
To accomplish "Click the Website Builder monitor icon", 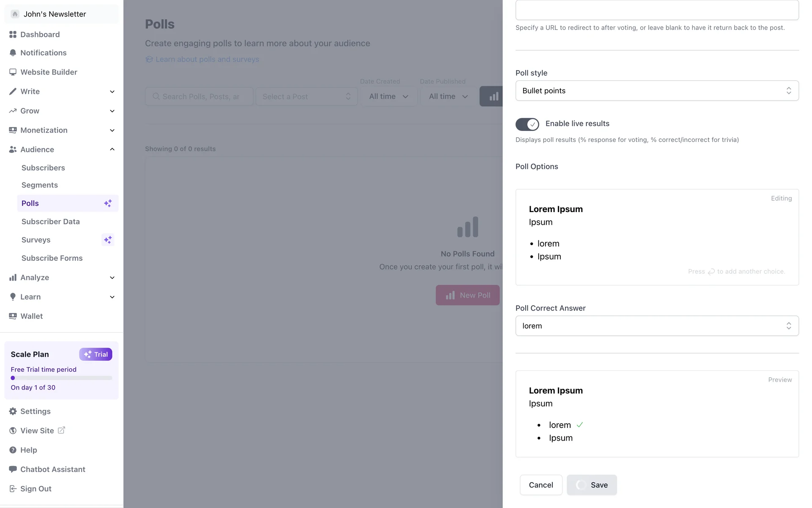I will point(13,72).
